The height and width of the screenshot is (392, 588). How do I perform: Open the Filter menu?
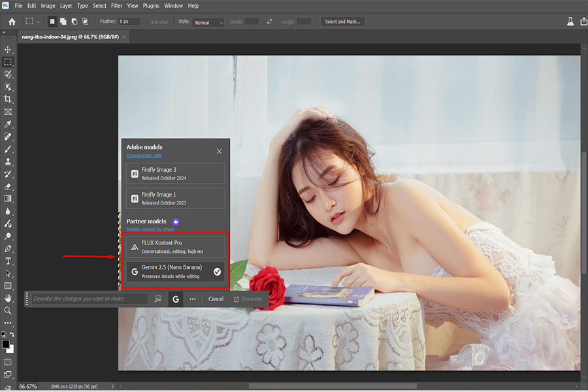pyautogui.click(x=116, y=6)
